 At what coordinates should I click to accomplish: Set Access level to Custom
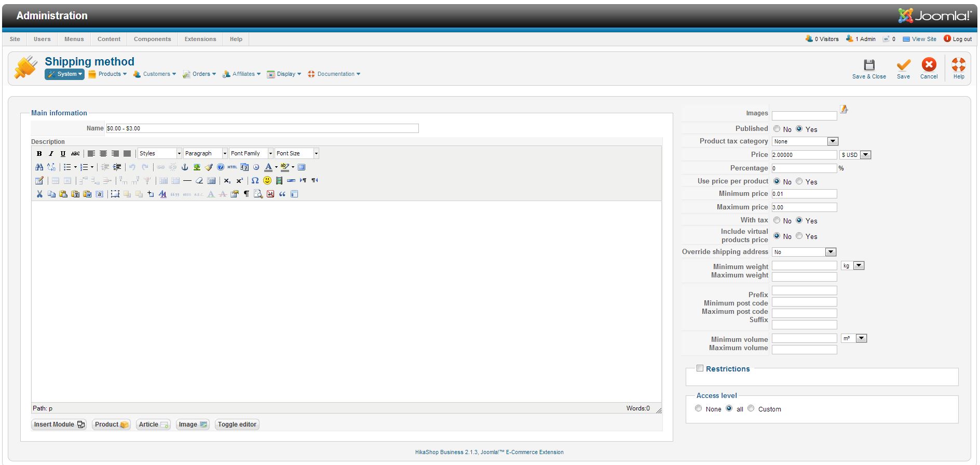751,408
